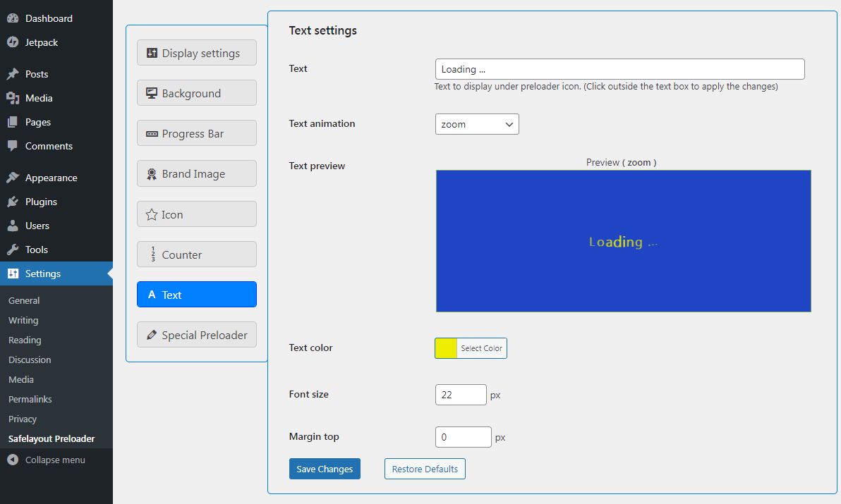Switch to the Progress Bar tab
The height and width of the screenshot is (504, 841).
(x=197, y=133)
